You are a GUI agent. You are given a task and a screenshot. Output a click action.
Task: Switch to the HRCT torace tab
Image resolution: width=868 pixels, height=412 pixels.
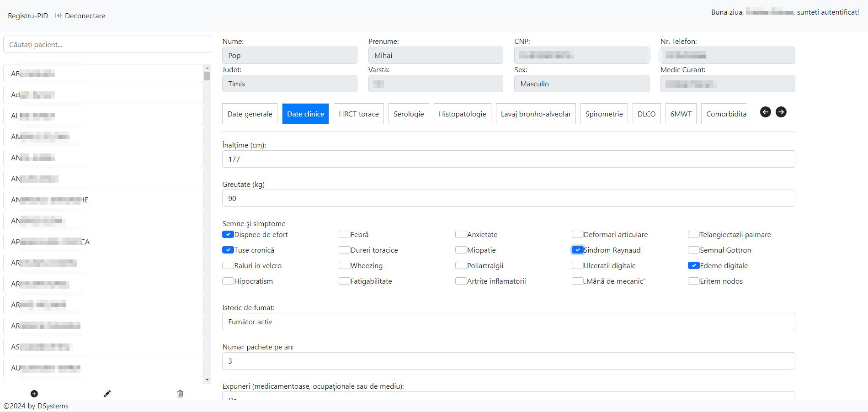(358, 114)
